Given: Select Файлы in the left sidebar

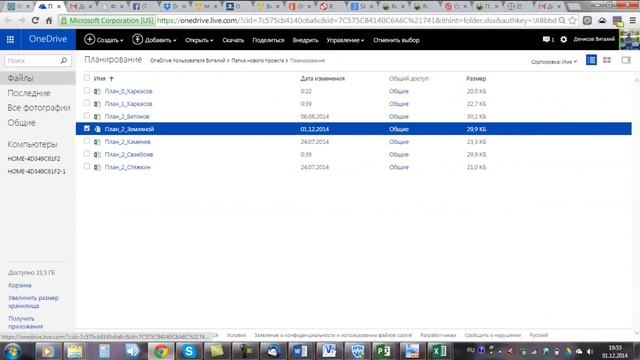Looking at the screenshot, I should (38, 78).
